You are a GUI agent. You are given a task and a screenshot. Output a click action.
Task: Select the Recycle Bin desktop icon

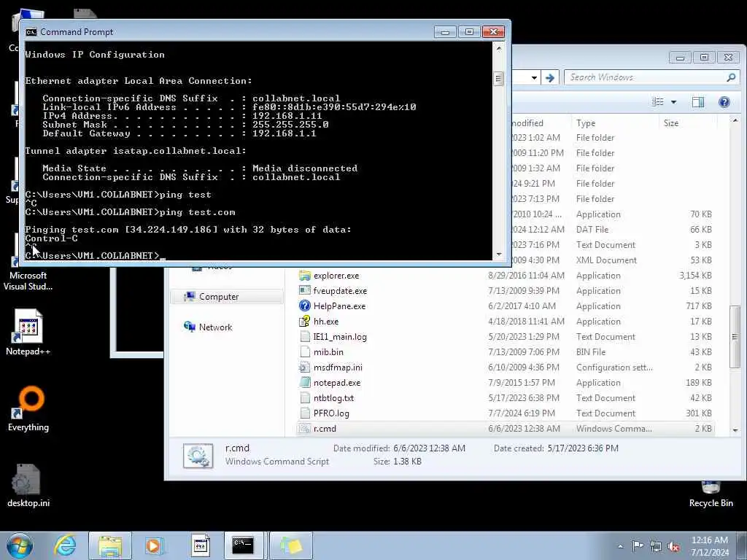[711, 495]
